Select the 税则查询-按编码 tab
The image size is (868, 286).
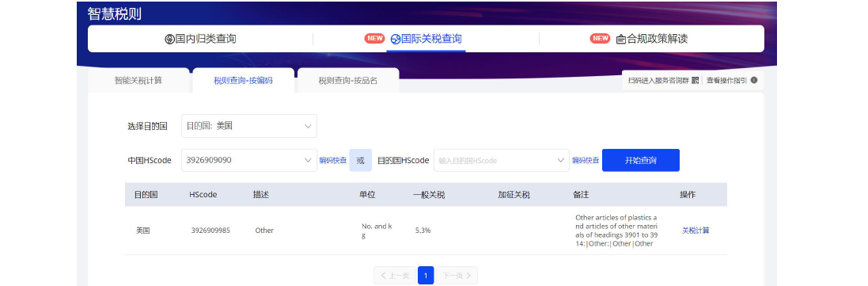coord(243,80)
